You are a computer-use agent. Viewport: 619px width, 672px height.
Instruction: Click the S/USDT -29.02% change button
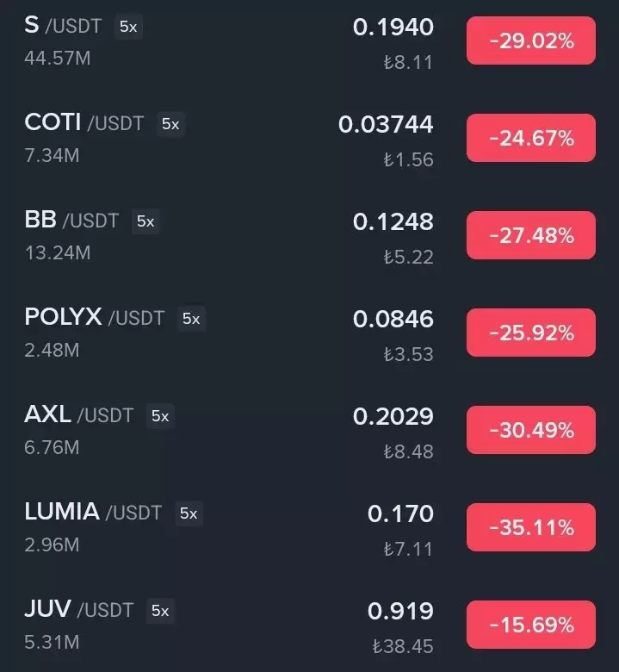click(530, 40)
